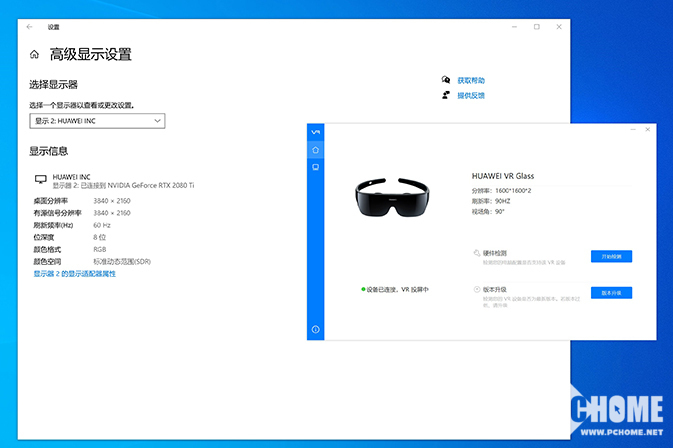This screenshot has height=448, width=673.
Task: Click the VR logo in the VR sidebar
Action: [315, 132]
